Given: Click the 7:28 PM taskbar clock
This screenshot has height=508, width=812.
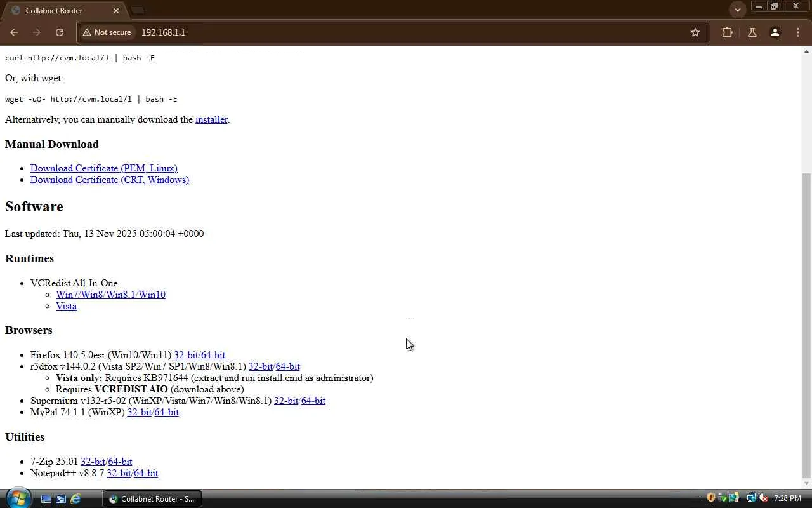Looking at the screenshot, I should [787, 499].
